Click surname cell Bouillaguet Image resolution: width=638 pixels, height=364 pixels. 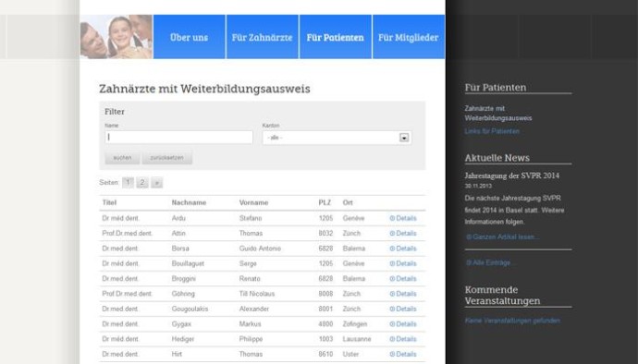point(188,263)
